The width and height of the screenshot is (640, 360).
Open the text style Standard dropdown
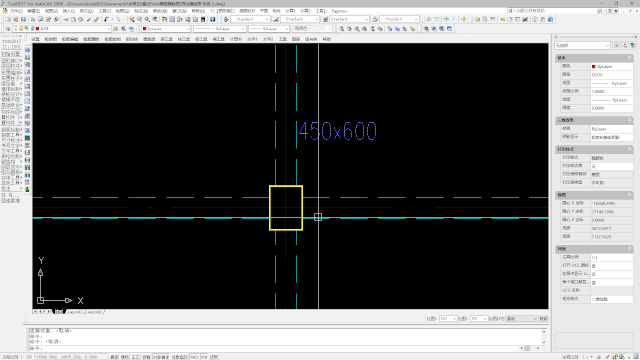tap(250, 19)
